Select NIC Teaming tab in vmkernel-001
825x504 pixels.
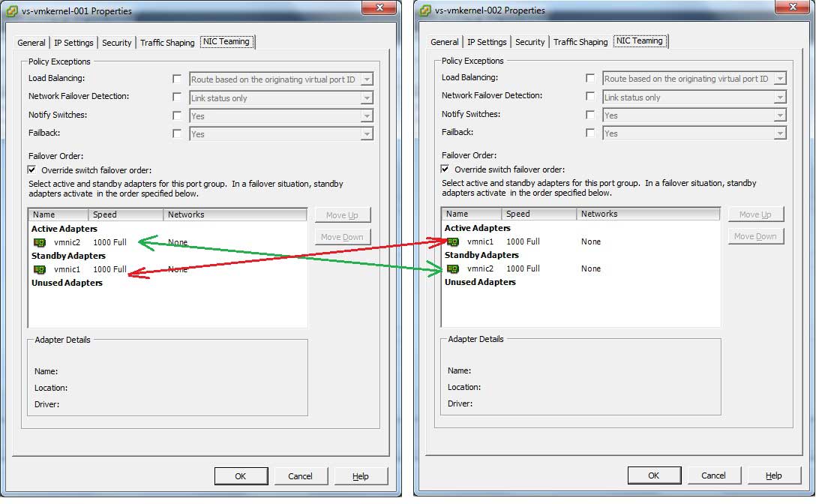pyautogui.click(x=226, y=41)
